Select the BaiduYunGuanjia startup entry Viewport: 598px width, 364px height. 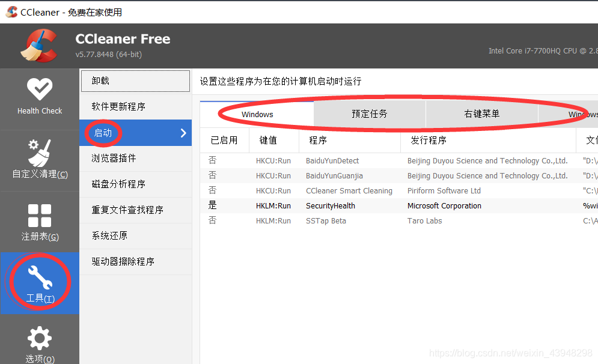point(399,176)
